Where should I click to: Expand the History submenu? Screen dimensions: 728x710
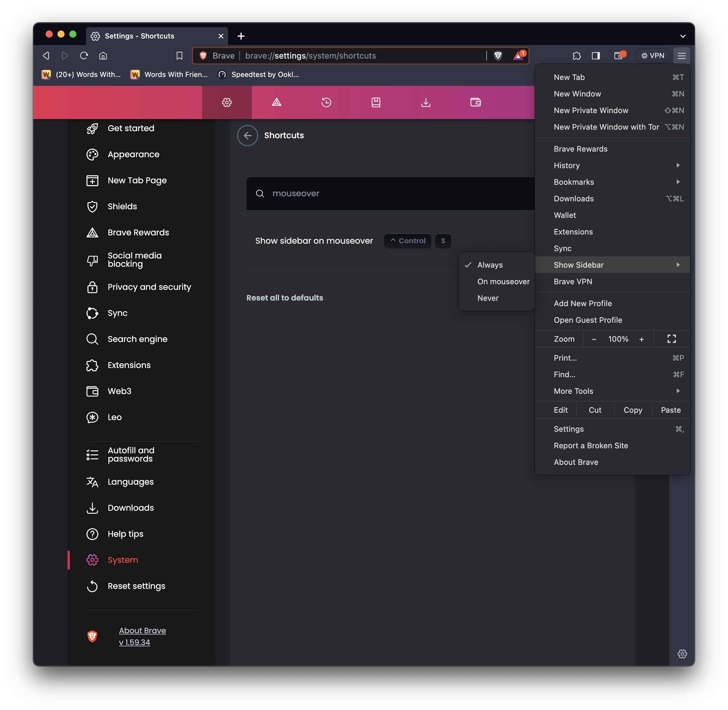click(x=612, y=165)
